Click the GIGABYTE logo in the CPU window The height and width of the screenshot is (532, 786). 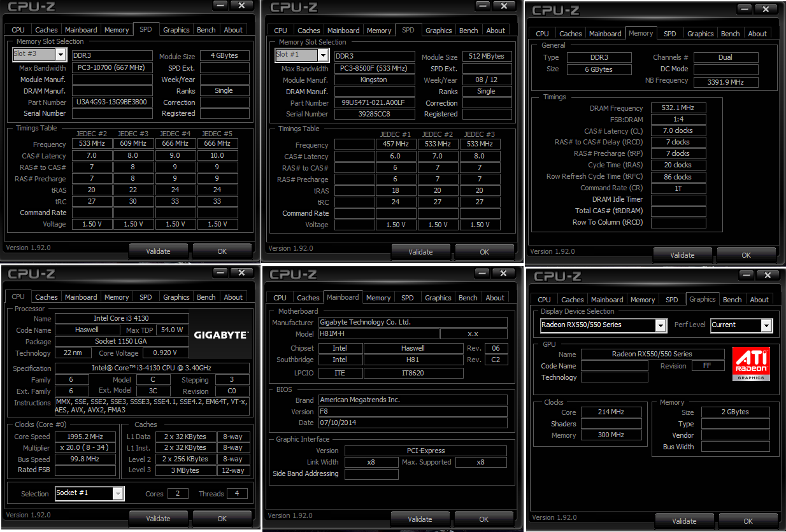pos(221,335)
